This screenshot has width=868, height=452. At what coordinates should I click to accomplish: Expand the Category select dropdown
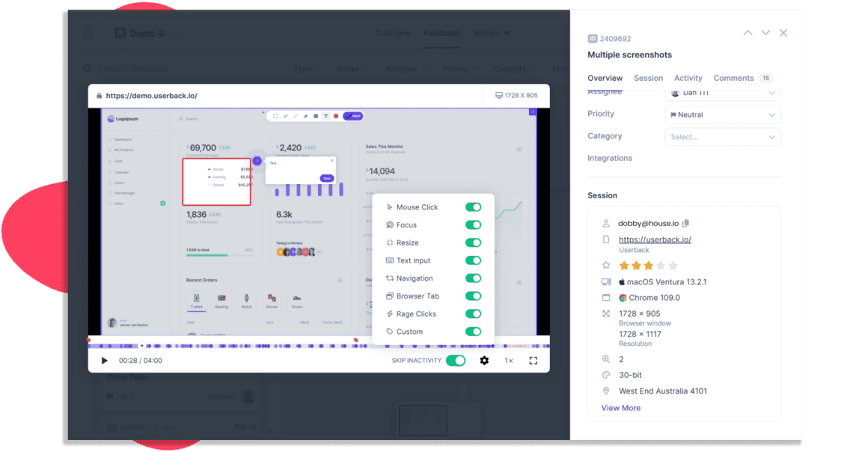723,137
